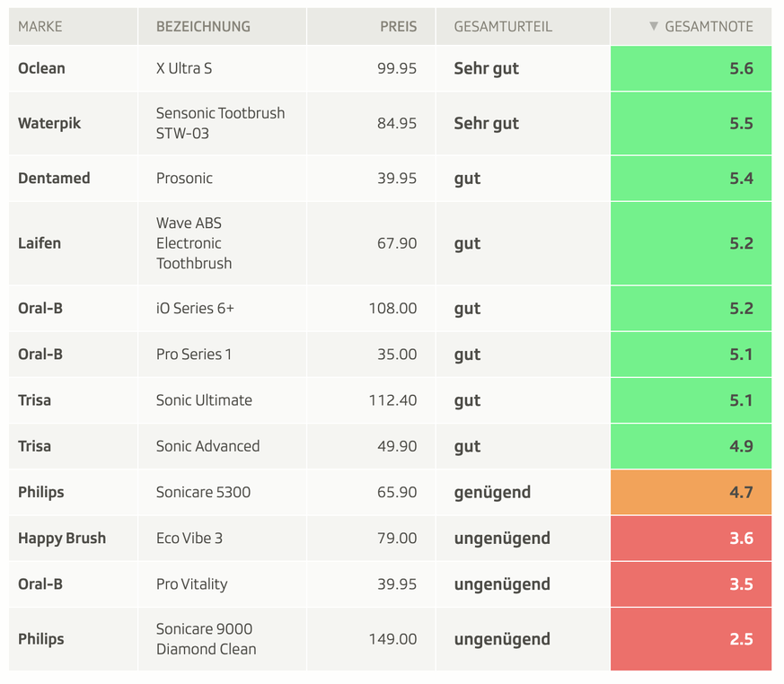Sort table by MARKE column header
784x684 pixels.
click(x=40, y=27)
